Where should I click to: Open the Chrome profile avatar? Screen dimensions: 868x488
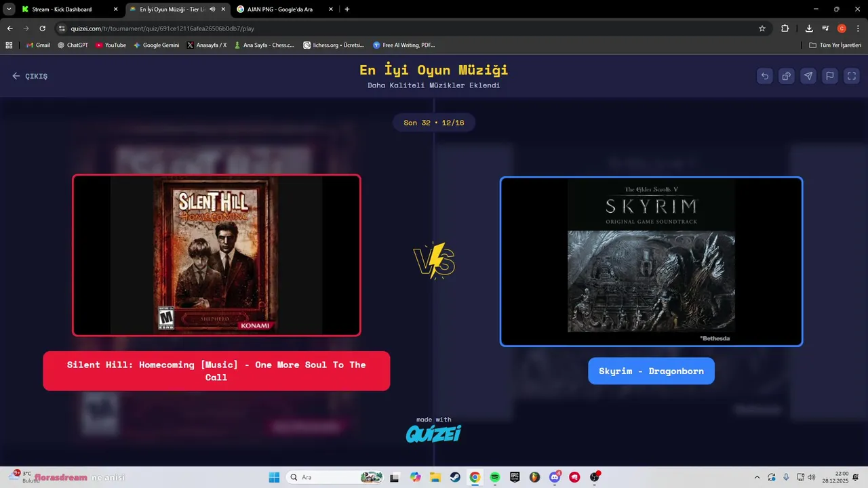[842, 28]
